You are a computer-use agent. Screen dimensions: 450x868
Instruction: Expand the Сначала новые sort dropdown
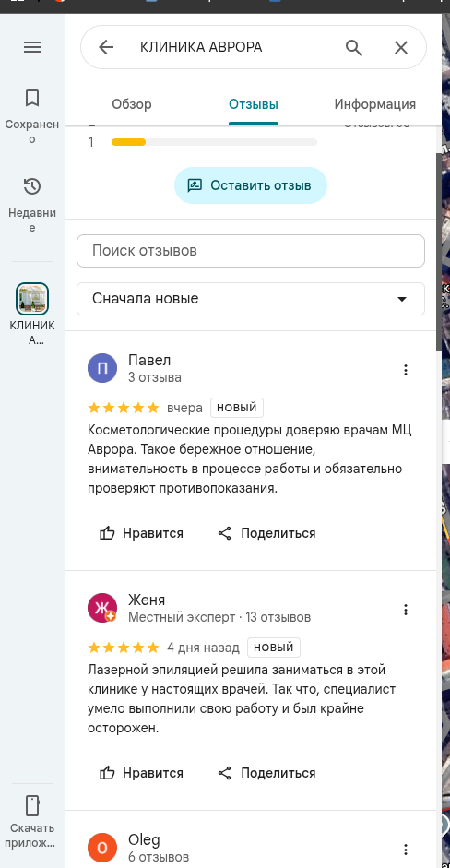[x=251, y=299]
